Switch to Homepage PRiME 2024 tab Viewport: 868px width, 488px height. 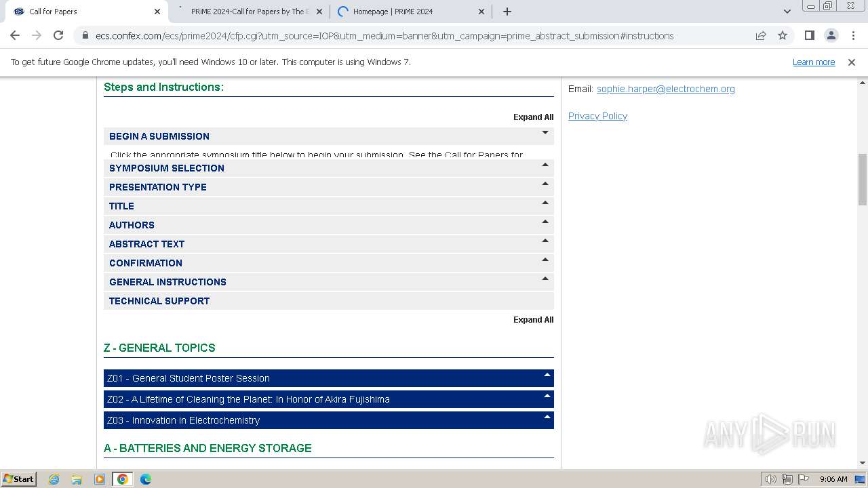pyautogui.click(x=412, y=12)
